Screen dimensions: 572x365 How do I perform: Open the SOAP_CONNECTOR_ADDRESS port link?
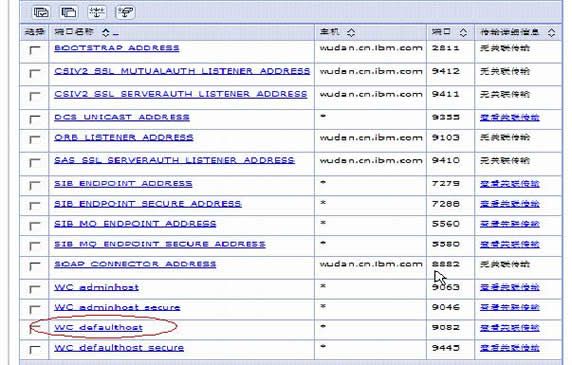coord(135,264)
